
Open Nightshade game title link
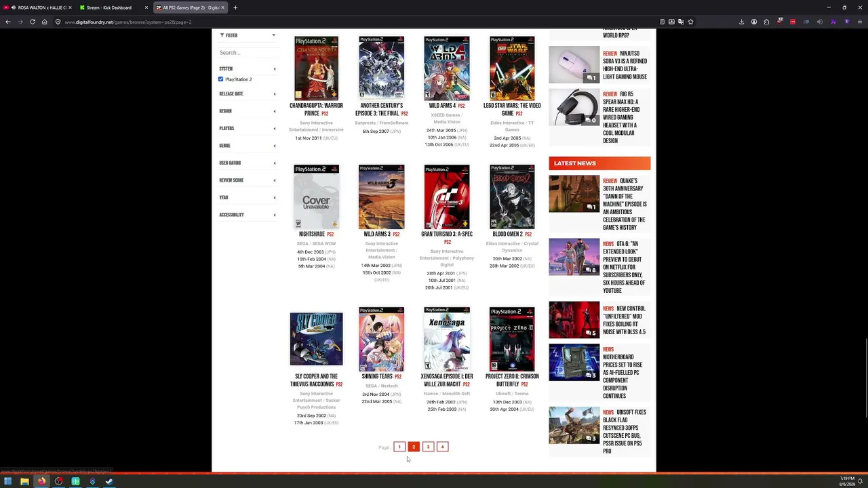pos(312,235)
